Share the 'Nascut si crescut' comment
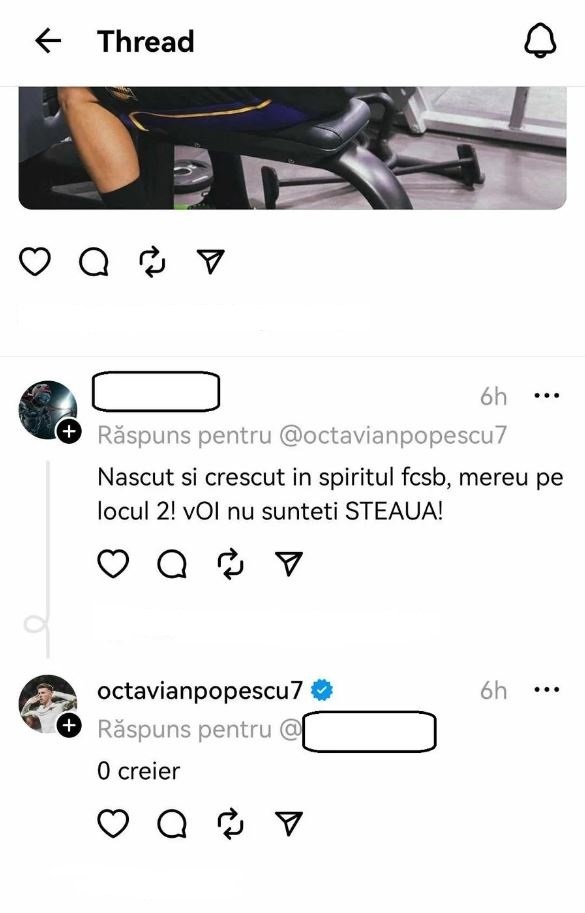 [x=289, y=563]
